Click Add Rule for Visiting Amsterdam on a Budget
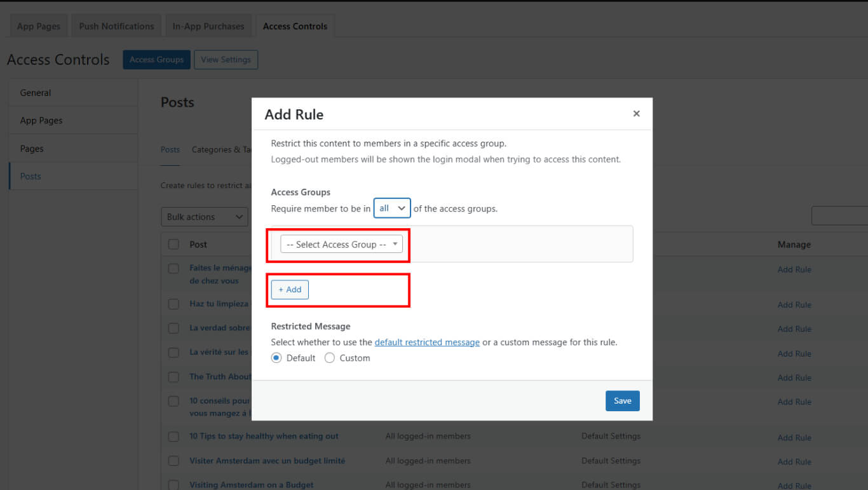 click(794, 486)
